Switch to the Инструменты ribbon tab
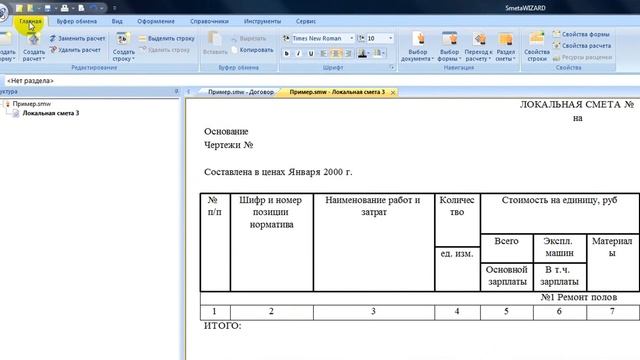The width and height of the screenshot is (640, 360). (262, 21)
